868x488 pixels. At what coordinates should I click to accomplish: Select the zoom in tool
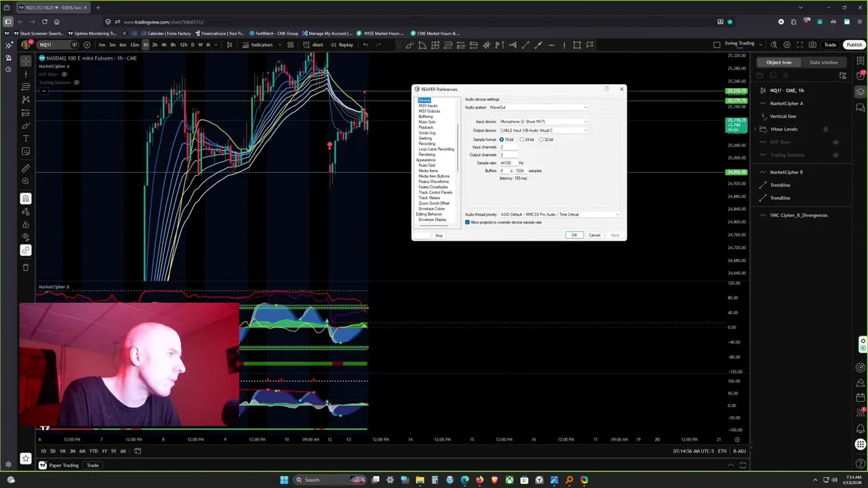point(26,181)
